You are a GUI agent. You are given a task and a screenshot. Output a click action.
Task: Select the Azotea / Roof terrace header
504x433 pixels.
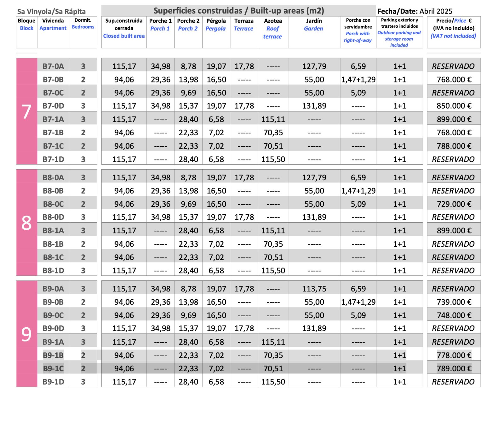tap(273, 29)
